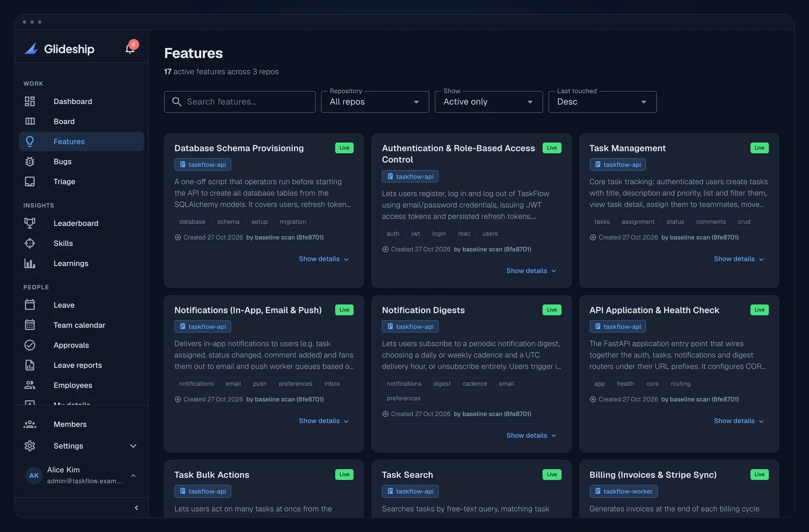Click the Leave calendar icon
809x532 pixels.
tap(30, 305)
